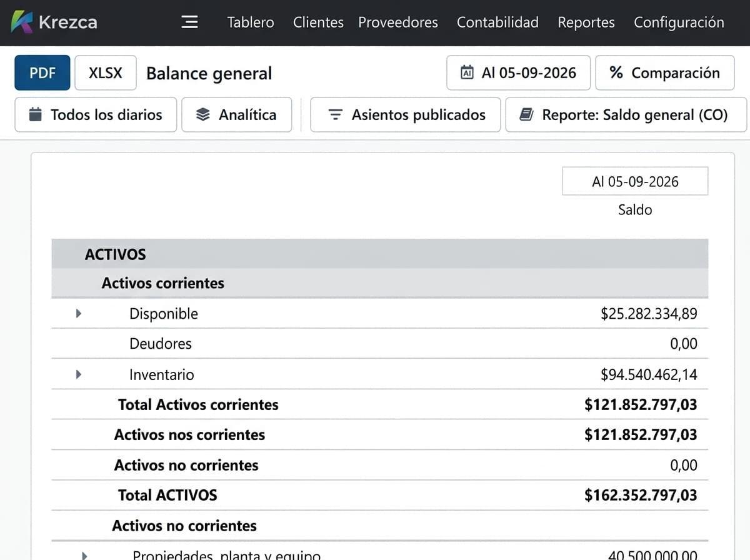Image resolution: width=750 pixels, height=560 pixels.
Task: Click the Disponible account label
Action: [164, 314]
